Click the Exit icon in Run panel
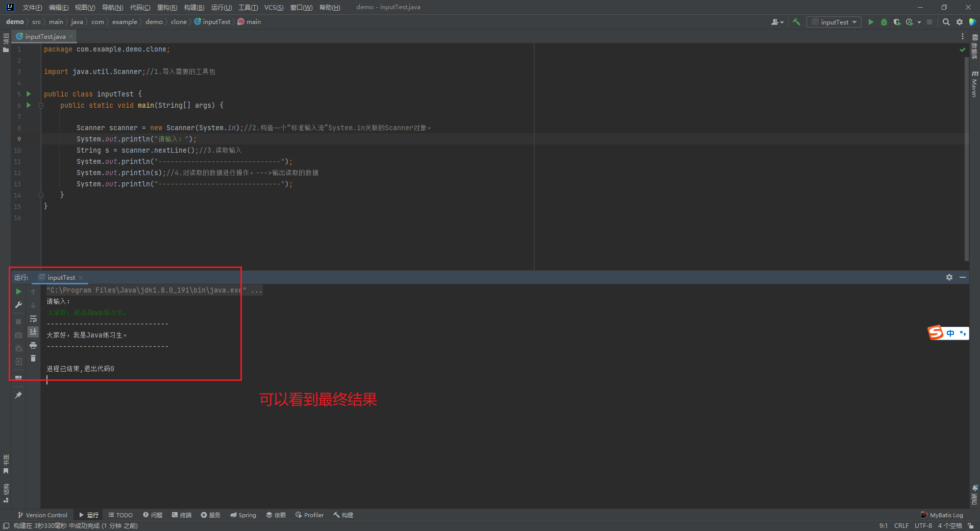The image size is (980, 531). pos(18,361)
